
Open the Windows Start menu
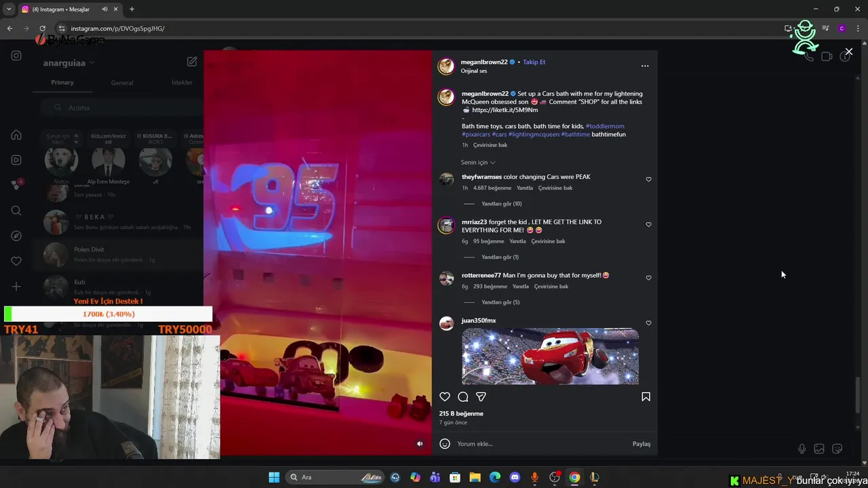point(274,477)
